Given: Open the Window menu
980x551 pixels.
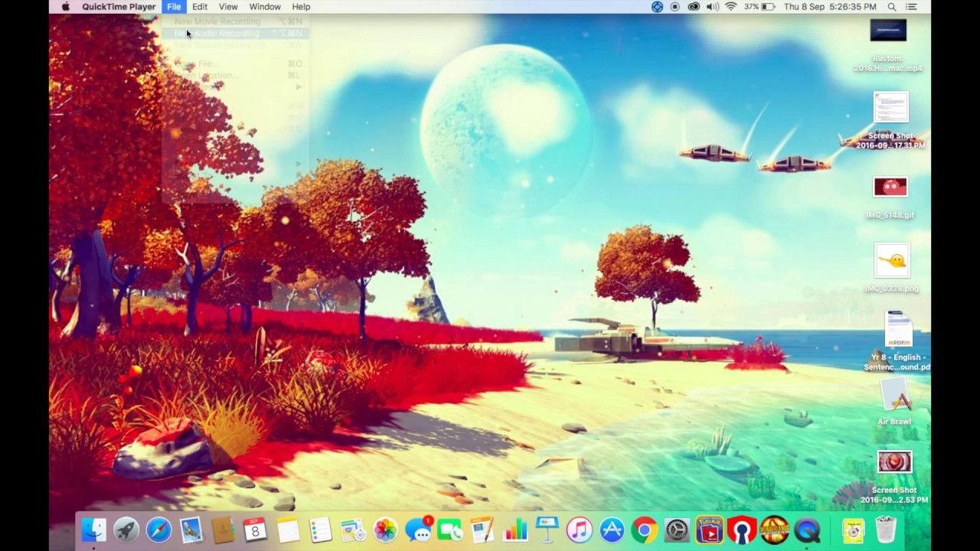Looking at the screenshot, I should pyautogui.click(x=265, y=7).
